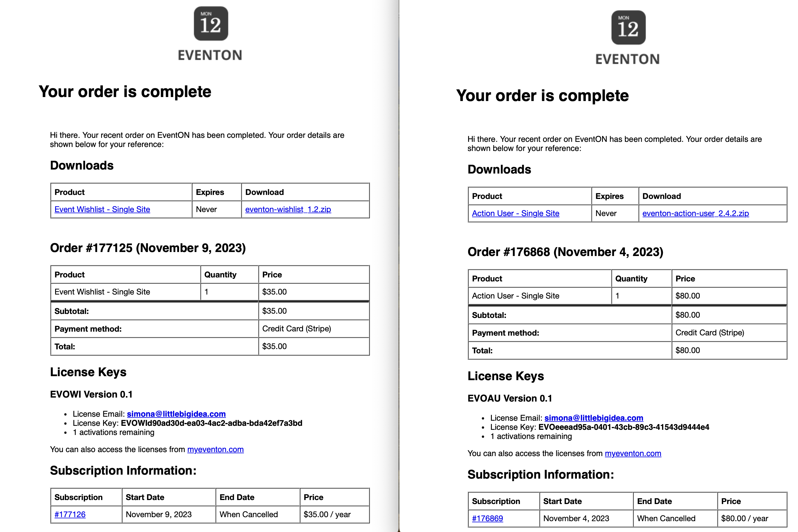Click the Order #177125 heading
The height and width of the screenshot is (532, 798).
(148, 248)
